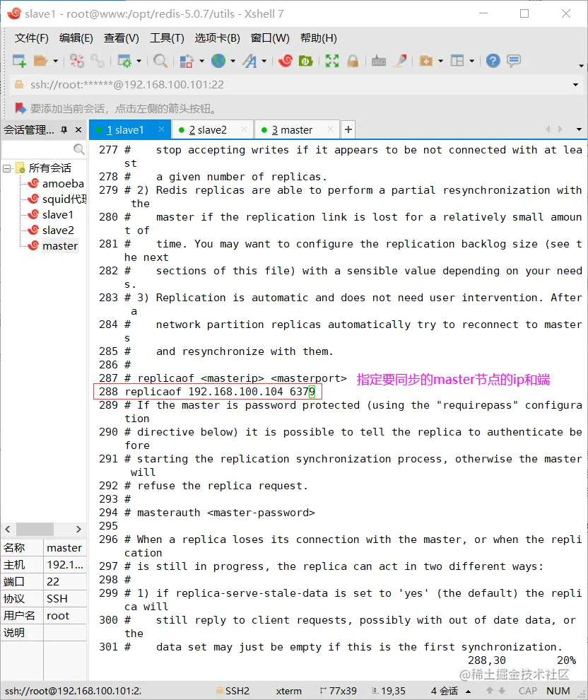Screen dimensions: 588x700
Task: Open 查看(V) menu
Action: coord(122,38)
